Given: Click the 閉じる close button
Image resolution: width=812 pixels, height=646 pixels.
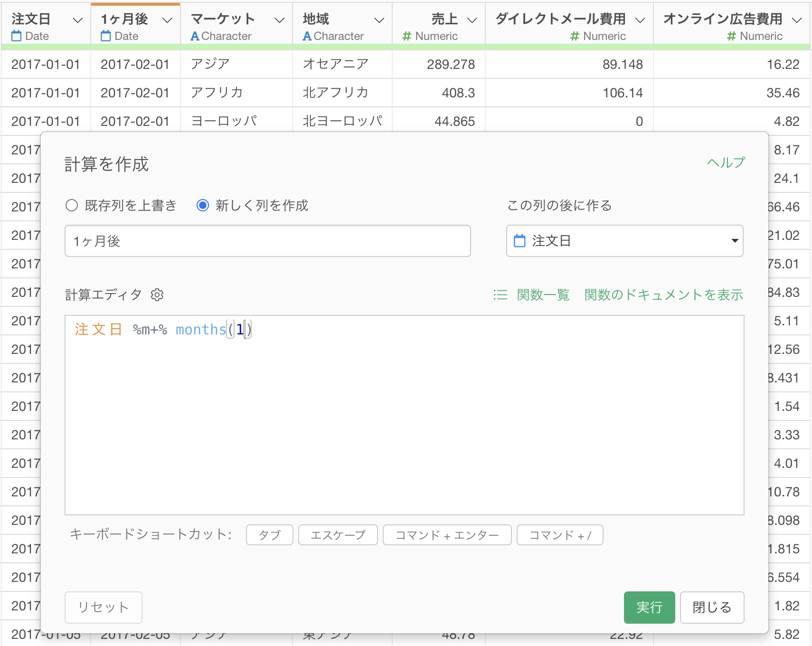Looking at the screenshot, I should (712, 607).
